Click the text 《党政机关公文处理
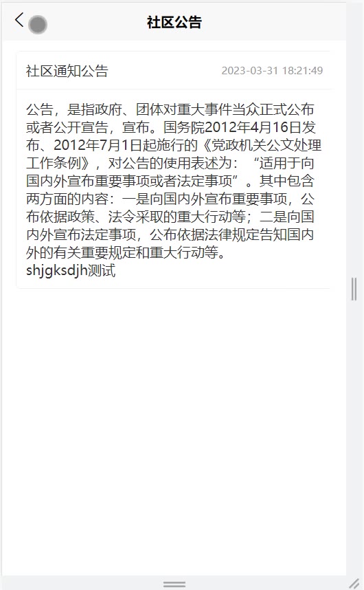Viewport: 364px width, 590px height. click(260, 145)
